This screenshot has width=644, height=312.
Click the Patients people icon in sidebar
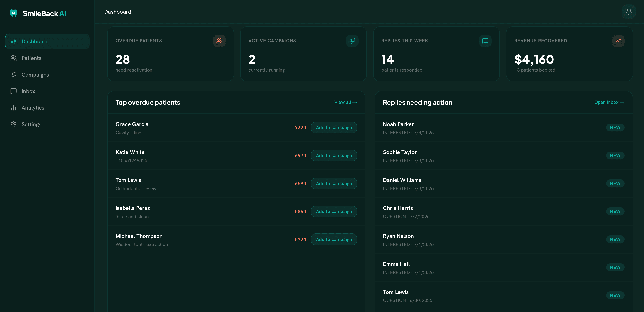tap(13, 58)
